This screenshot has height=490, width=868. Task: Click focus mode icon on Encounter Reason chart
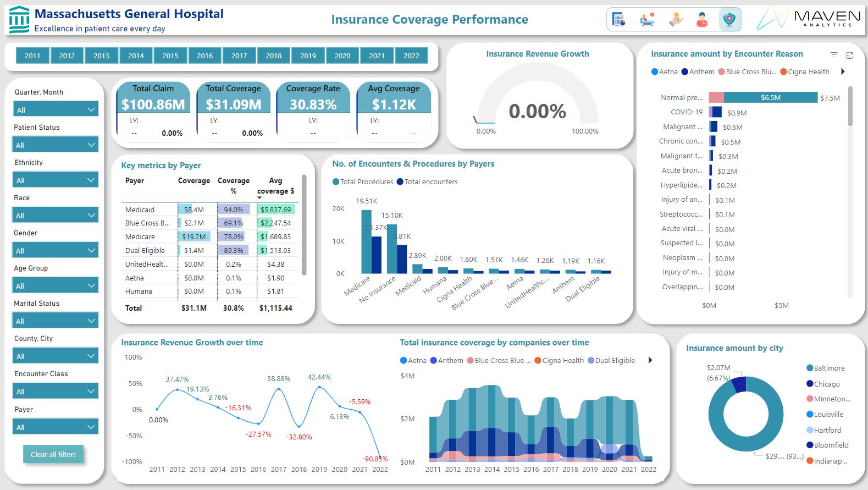tap(849, 55)
